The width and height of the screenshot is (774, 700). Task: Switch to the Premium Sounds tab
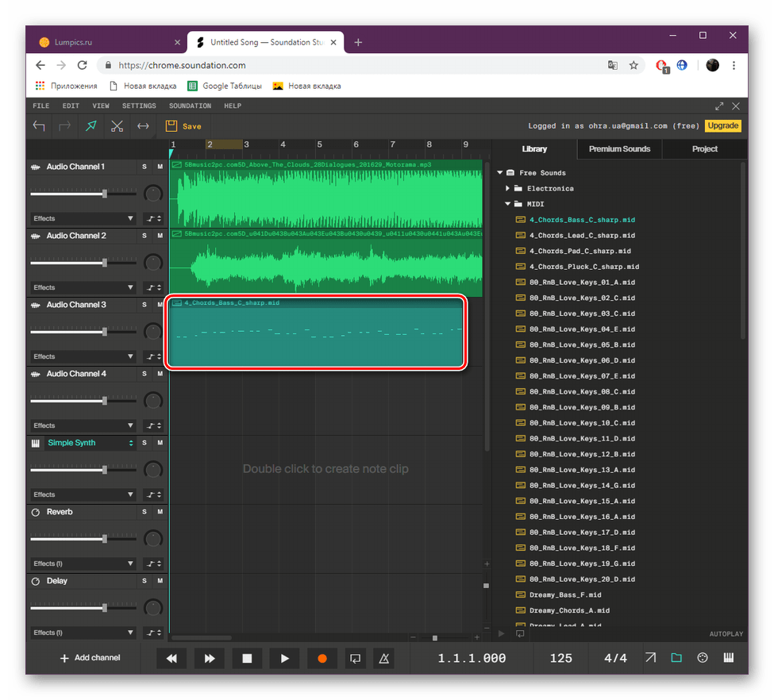click(619, 148)
